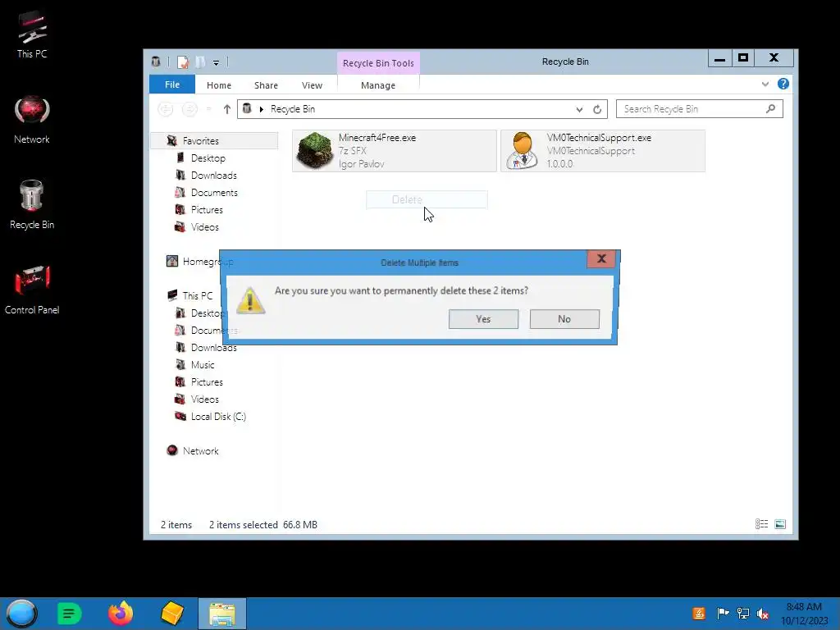Switch to Share ribbon tab
This screenshot has height=630, width=840.
(266, 85)
